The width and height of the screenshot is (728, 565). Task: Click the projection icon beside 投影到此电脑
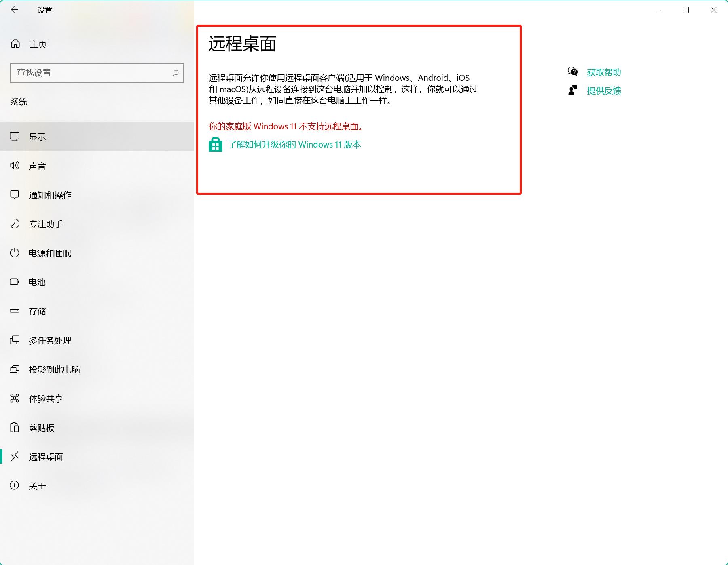tap(15, 369)
